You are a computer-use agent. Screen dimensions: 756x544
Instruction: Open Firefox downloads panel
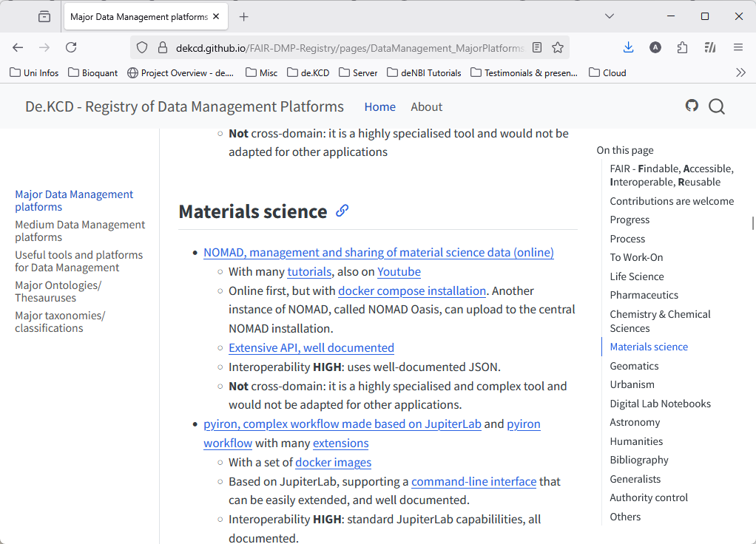(x=628, y=47)
